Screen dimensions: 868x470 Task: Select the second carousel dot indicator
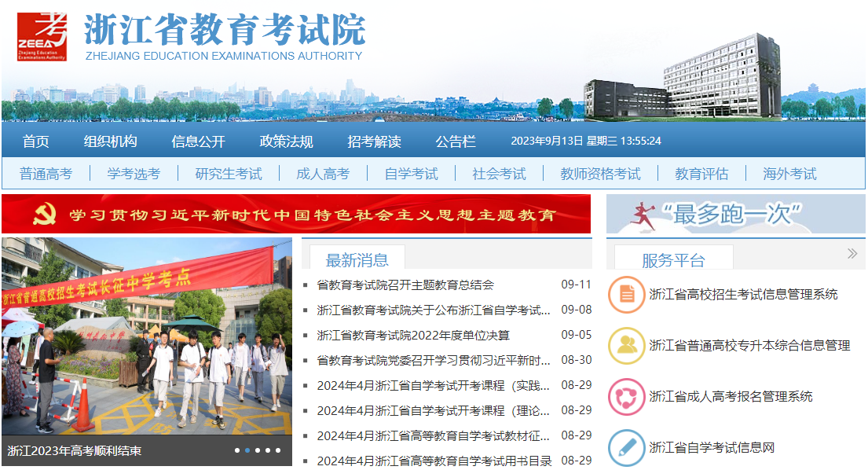247,451
